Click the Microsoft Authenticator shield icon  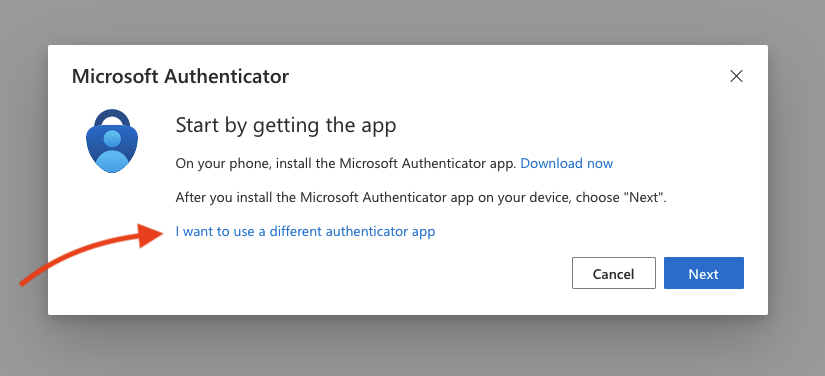(112, 141)
